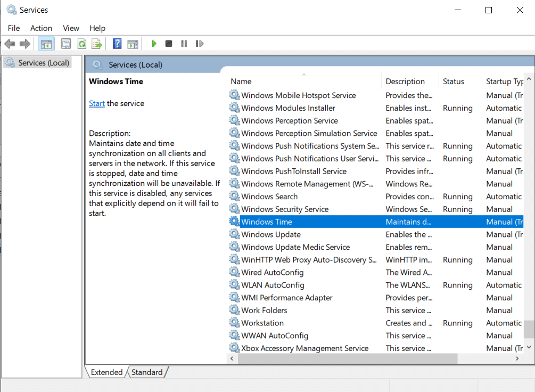
Task: Toggle the Show/Hide Action Pane icon
Action: tap(133, 44)
